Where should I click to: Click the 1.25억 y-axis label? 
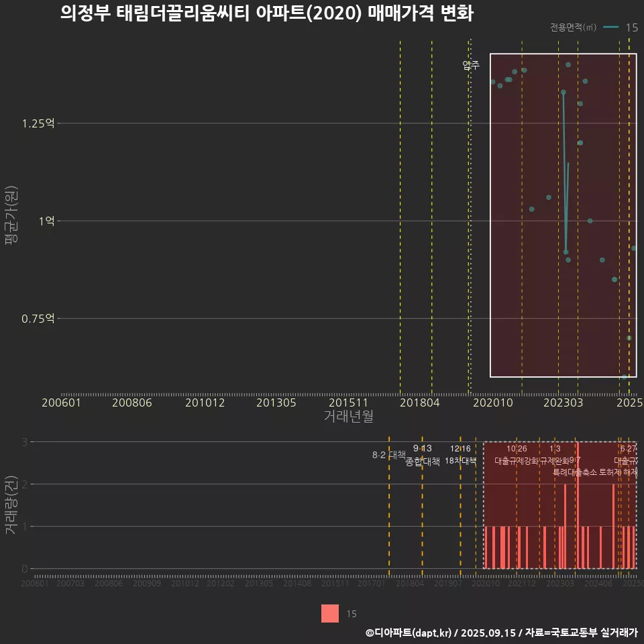coord(39,123)
